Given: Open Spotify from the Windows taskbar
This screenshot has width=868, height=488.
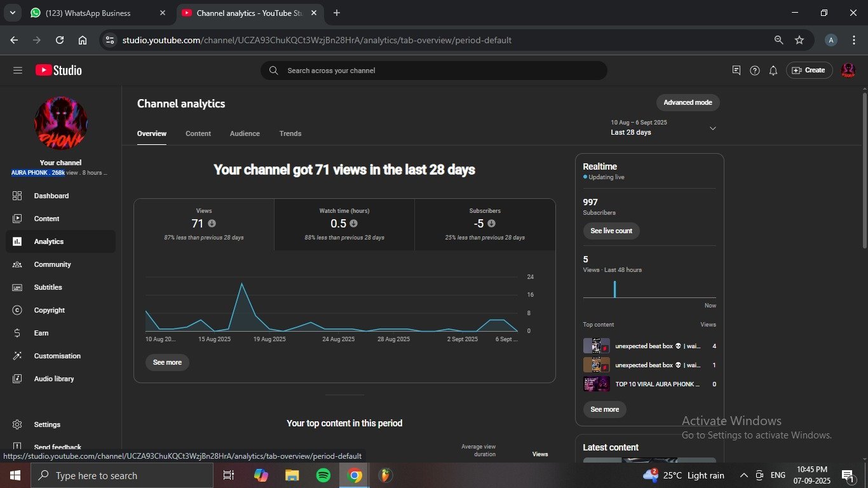Looking at the screenshot, I should [x=323, y=475].
